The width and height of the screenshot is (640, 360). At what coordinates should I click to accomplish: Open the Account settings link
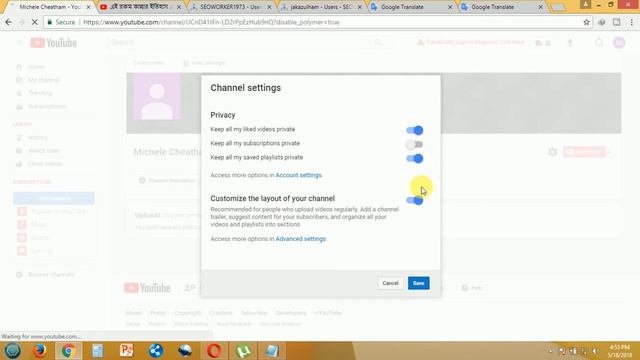298,175
